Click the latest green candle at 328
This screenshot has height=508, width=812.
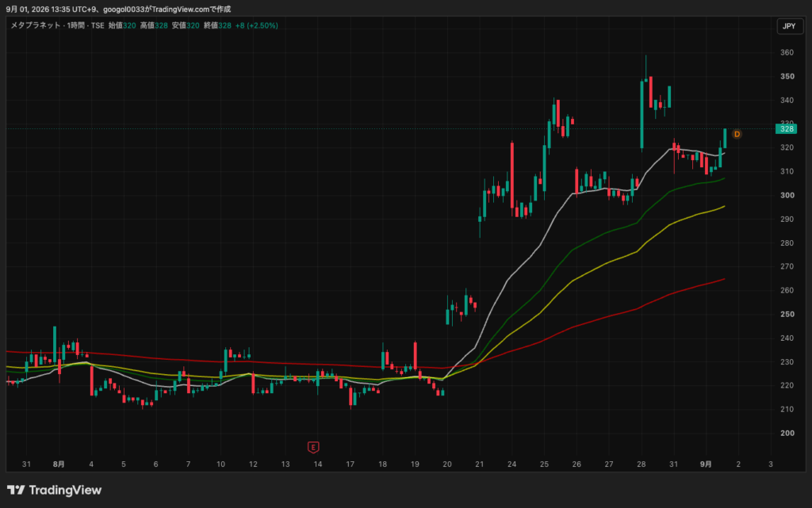[725, 138]
